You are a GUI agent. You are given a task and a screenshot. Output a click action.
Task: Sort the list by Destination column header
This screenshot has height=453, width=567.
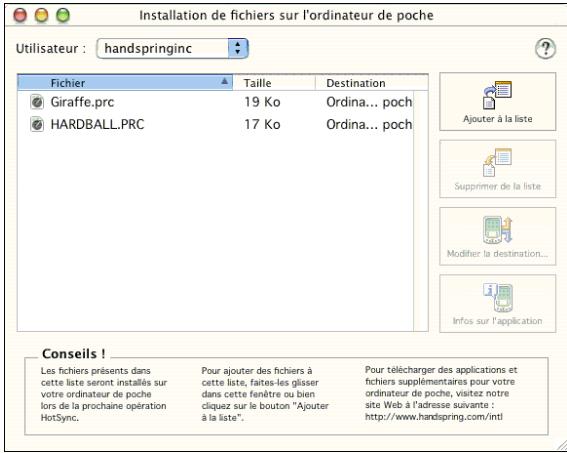click(372, 83)
